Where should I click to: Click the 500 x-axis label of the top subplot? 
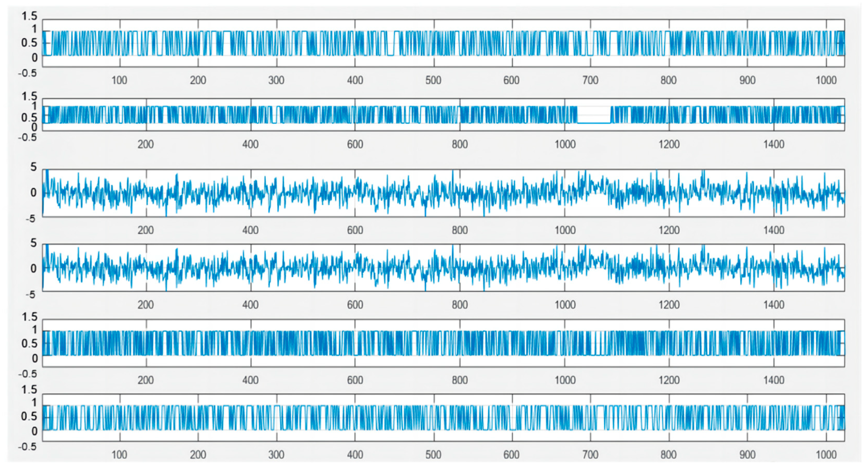(433, 80)
